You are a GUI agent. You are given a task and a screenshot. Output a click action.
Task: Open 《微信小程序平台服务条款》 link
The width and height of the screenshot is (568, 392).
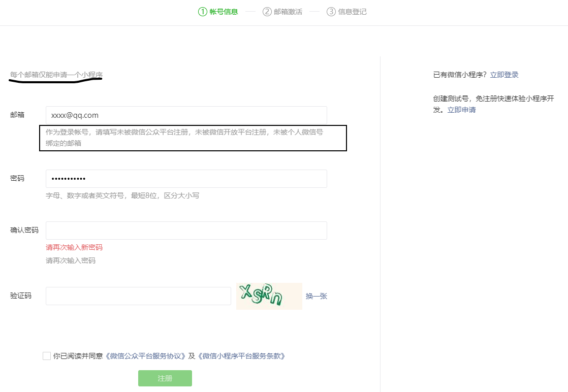241,356
